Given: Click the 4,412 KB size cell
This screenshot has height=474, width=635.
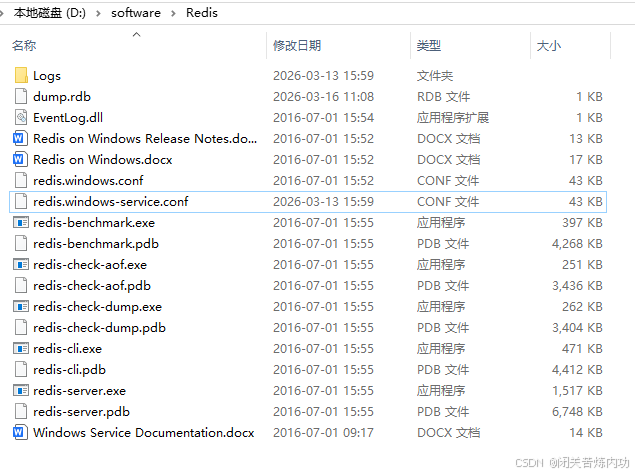Looking at the screenshot, I should [577, 370].
